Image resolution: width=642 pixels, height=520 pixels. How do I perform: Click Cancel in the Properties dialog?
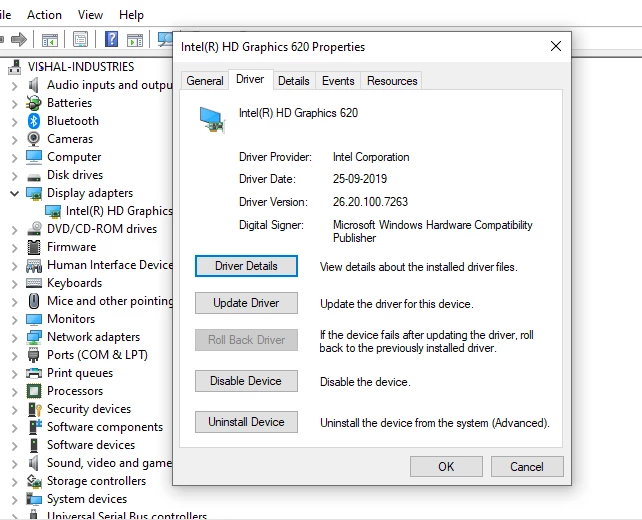coord(527,467)
